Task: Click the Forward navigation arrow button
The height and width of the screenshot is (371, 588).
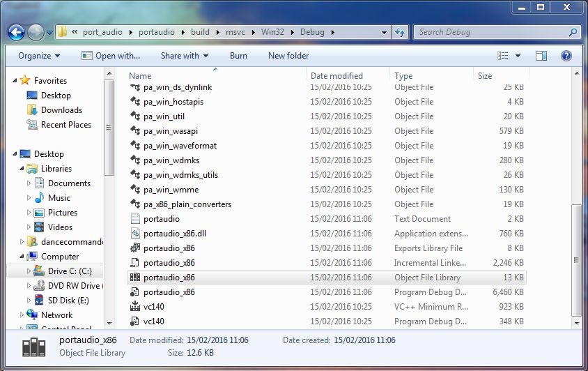Action: [x=36, y=32]
